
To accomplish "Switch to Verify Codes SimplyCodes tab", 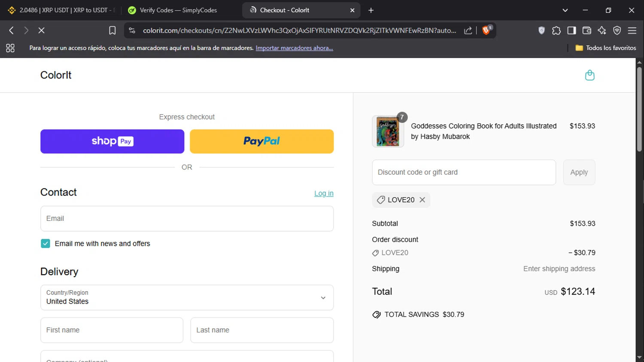I will pos(178,10).
